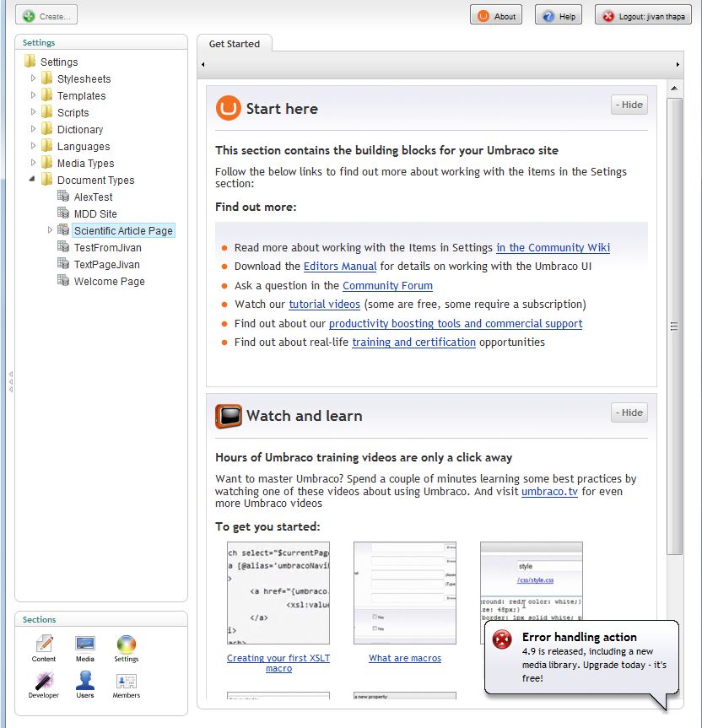Select the Welcome Page tree item
The image size is (702, 728).
coord(109,282)
